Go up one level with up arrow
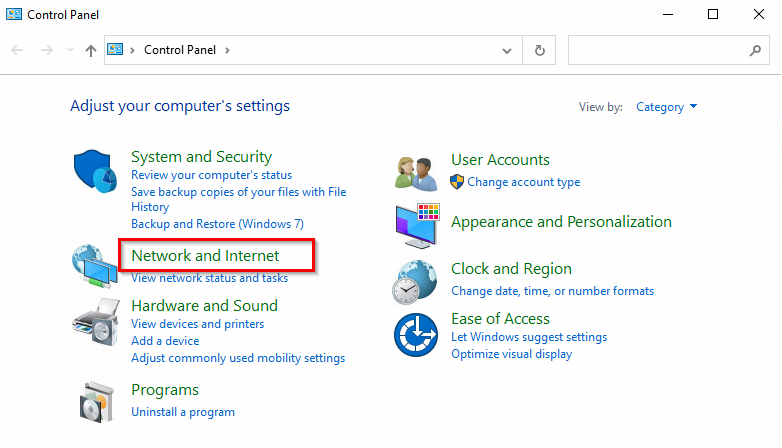The width and height of the screenshot is (782, 448). click(x=90, y=50)
